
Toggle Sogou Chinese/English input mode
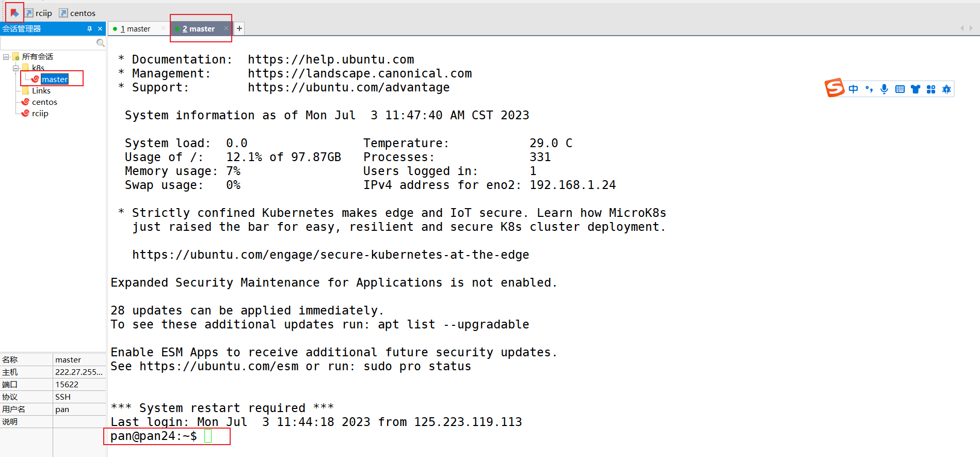pyautogui.click(x=854, y=89)
